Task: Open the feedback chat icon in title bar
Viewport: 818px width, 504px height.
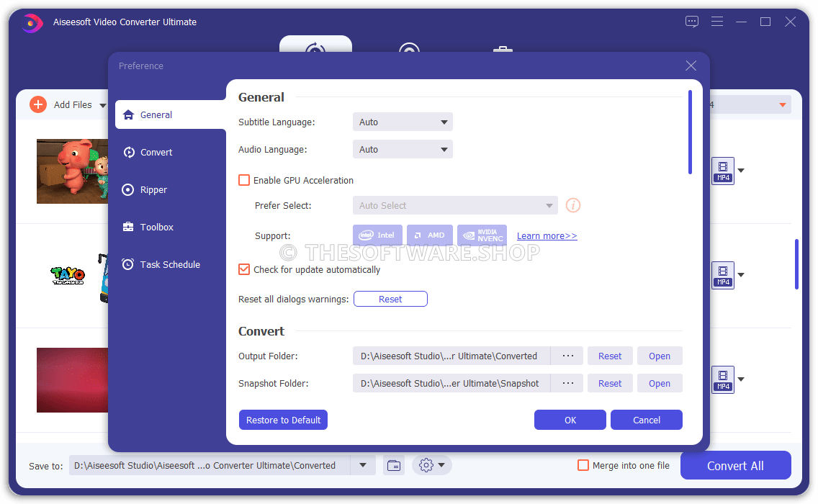Action: [692, 22]
